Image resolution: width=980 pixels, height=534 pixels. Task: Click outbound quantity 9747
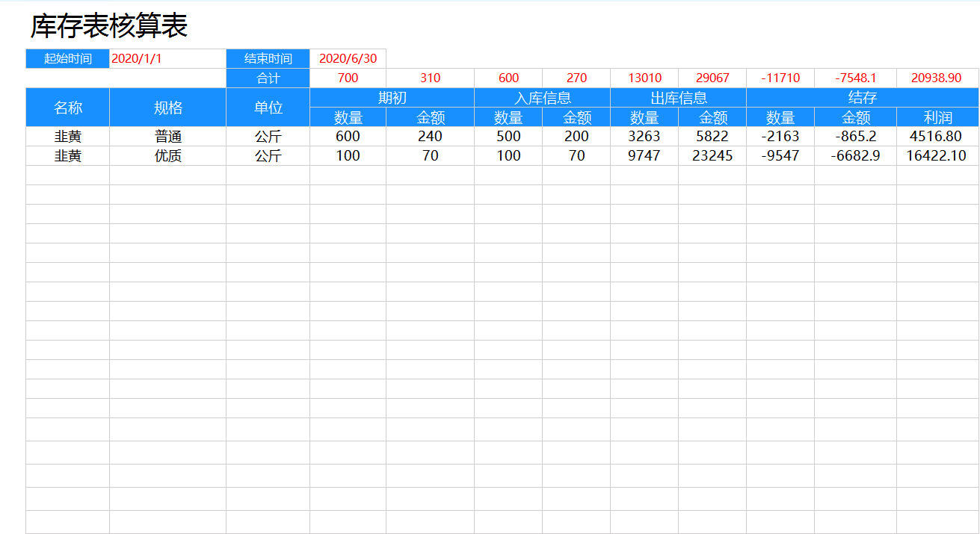tap(644, 156)
